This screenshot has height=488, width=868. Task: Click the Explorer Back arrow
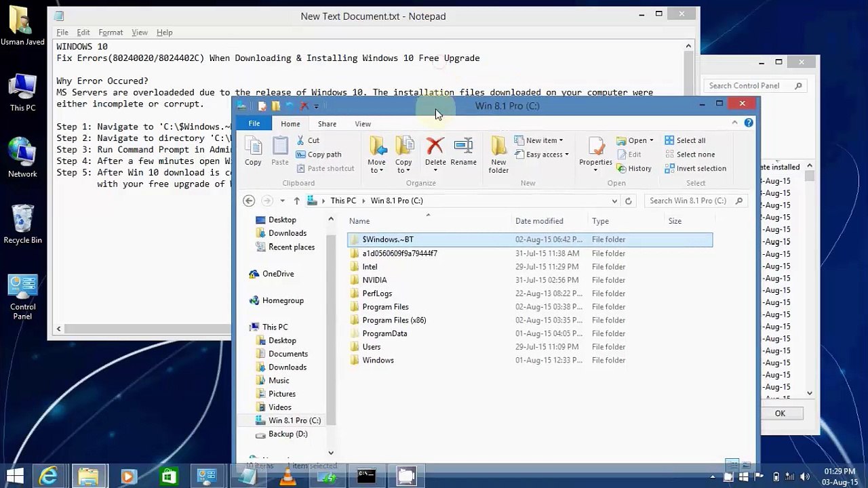pyautogui.click(x=249, y=201)
